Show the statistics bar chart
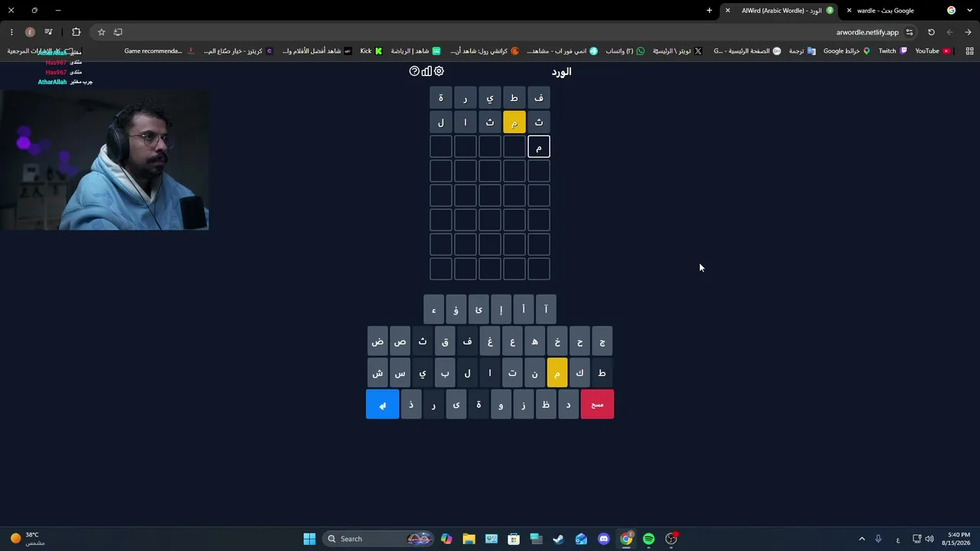The width and height of the screenshot is (980, 551). (426, 71)
